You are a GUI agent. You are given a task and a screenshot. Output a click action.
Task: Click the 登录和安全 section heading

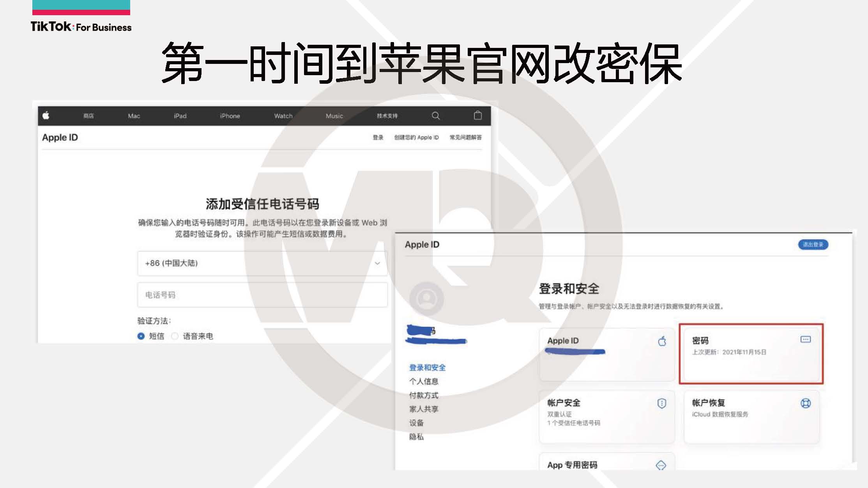569,289
